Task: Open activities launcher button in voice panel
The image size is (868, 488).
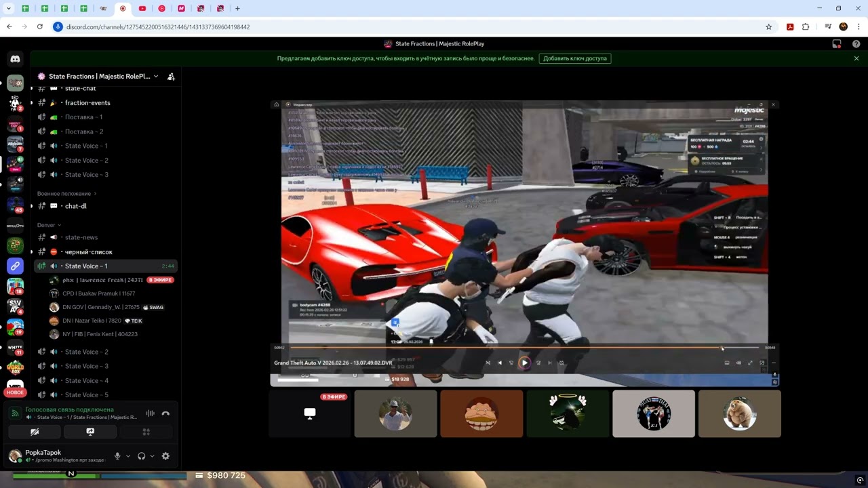Action: pos(146,432)
